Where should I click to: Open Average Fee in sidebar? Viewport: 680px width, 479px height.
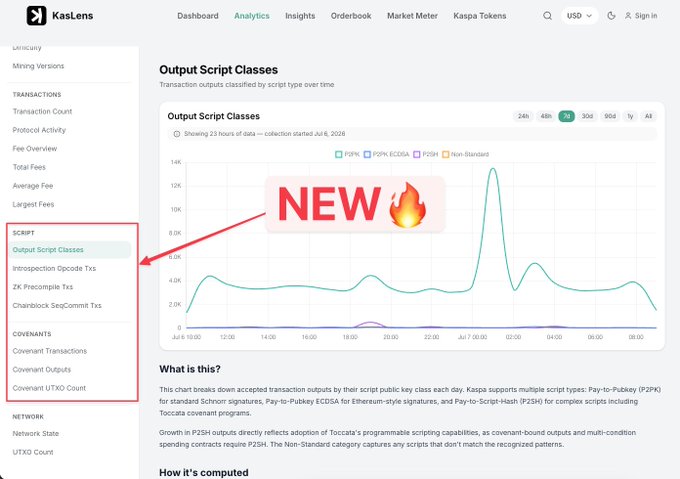(33, 186)
